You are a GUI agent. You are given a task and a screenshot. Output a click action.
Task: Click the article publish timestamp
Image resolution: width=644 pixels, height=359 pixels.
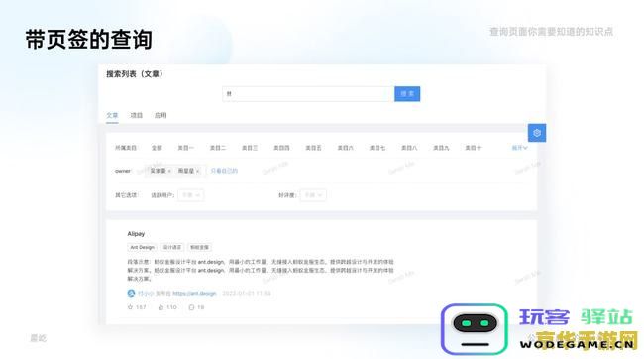point(247,294)
